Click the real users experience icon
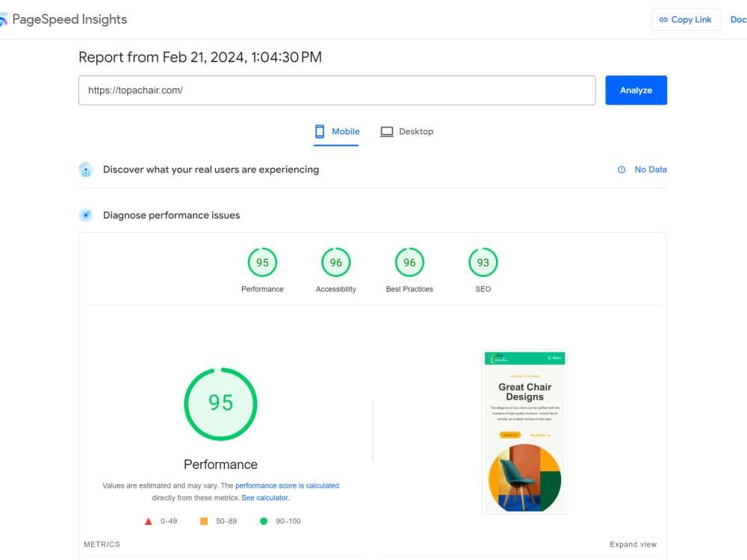Screen dimensions: 747x560 coord(86,169)
